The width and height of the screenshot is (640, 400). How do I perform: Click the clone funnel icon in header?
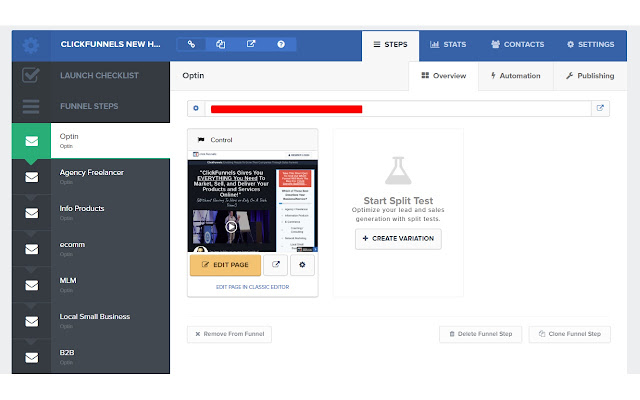click(x=220, y=44)
